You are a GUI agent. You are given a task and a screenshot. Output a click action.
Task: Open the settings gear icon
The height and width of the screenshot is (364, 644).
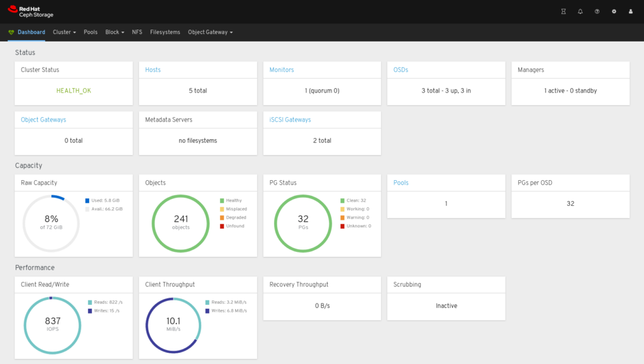point(614,11)
